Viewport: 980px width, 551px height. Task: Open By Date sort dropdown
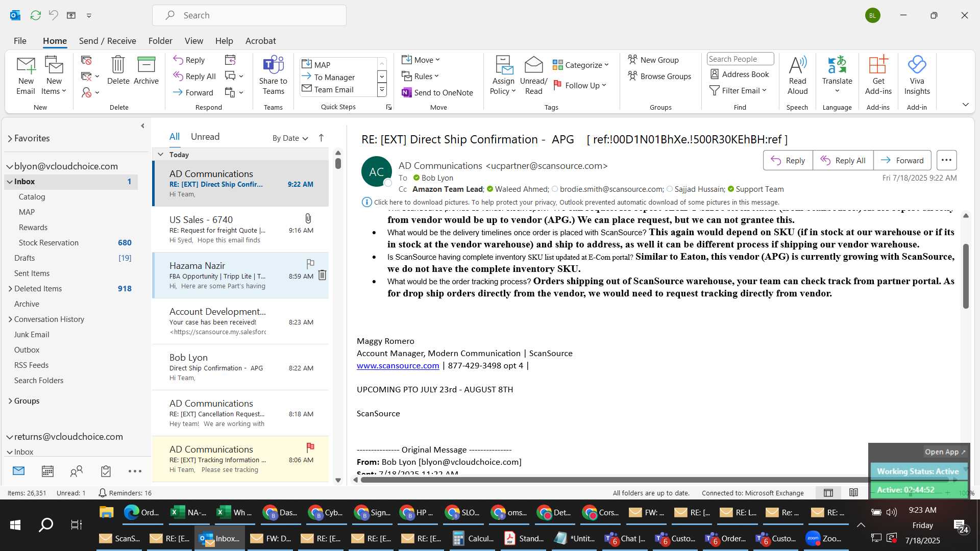290,138
